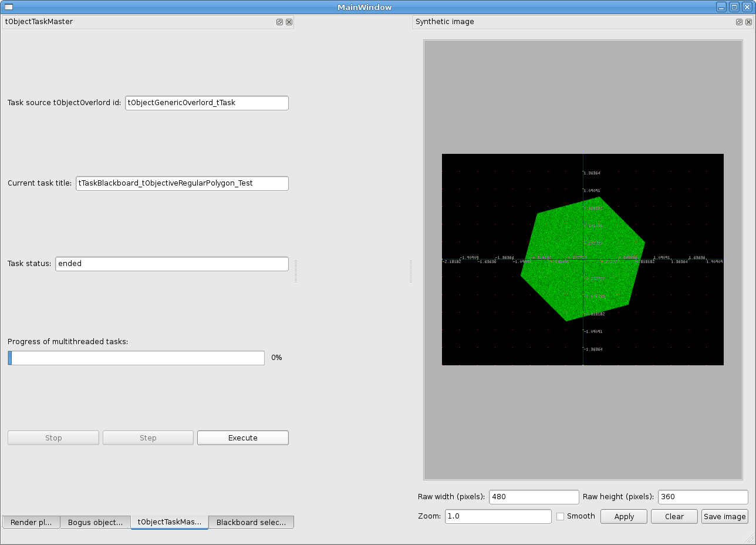Switch to the Render pl... tab
The width and height of the screenshot is (756, 545).
click(x=32, y=522)
